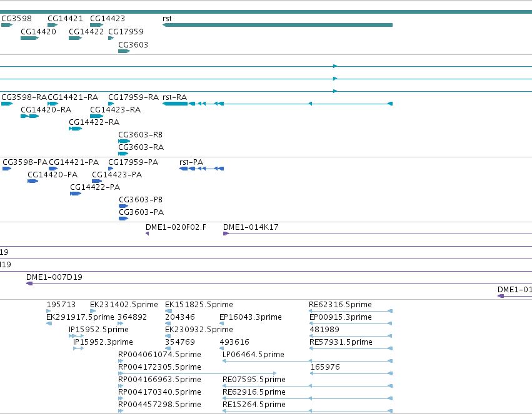Click the RP004166963.5prime EST label
The width and height of the screenshot is (532, 414).
[159, 380]
